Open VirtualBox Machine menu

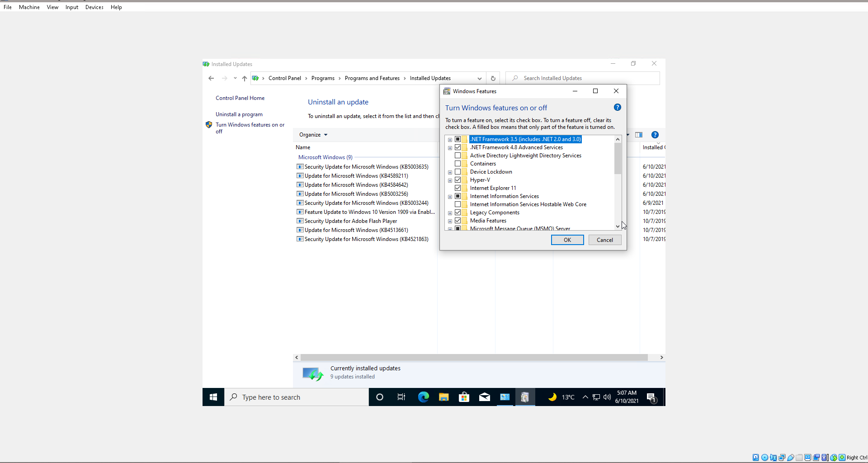[29, 7]
